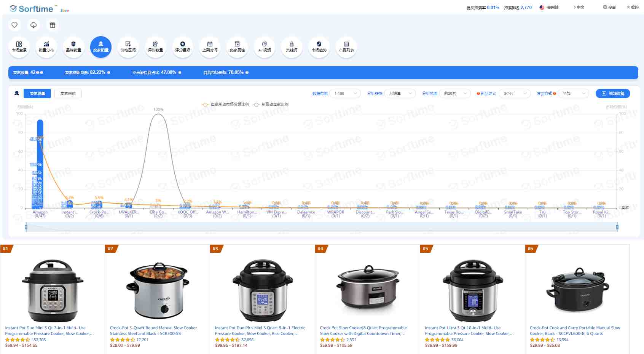
Task: Click the 152,303 review count
Action: pyautogui.click(x=38, y=340)
